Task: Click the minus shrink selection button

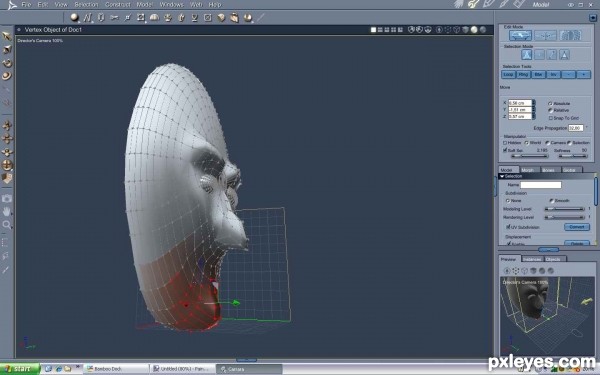Action: click(569, 75)
